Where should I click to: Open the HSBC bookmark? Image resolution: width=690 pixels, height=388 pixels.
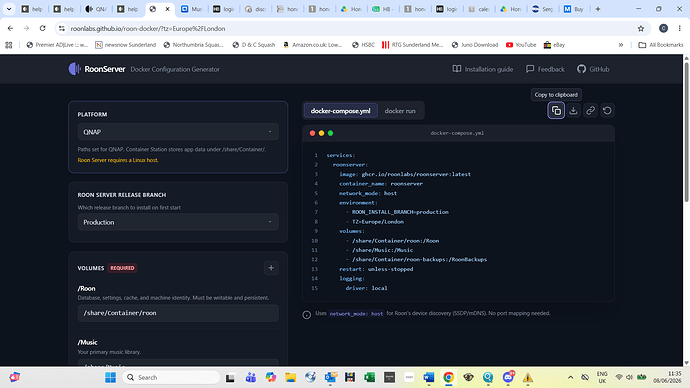pyautogui.click(x=363, y=45)
